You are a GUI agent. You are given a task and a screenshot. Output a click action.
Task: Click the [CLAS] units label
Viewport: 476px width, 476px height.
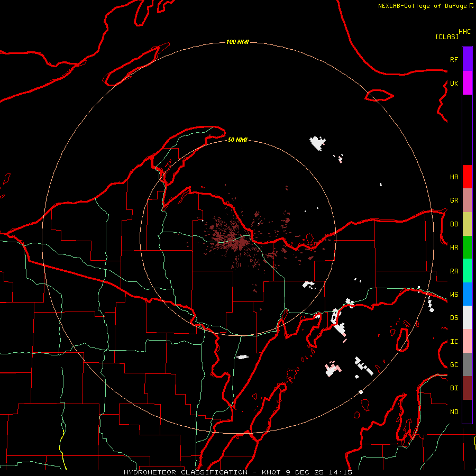tap(446, 37)
